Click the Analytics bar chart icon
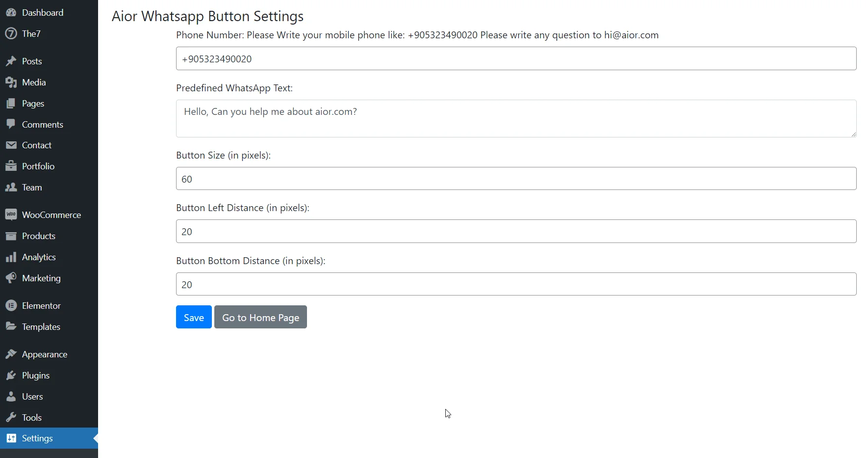This screenshot has width=868, height=458. [x=11, y=257]
